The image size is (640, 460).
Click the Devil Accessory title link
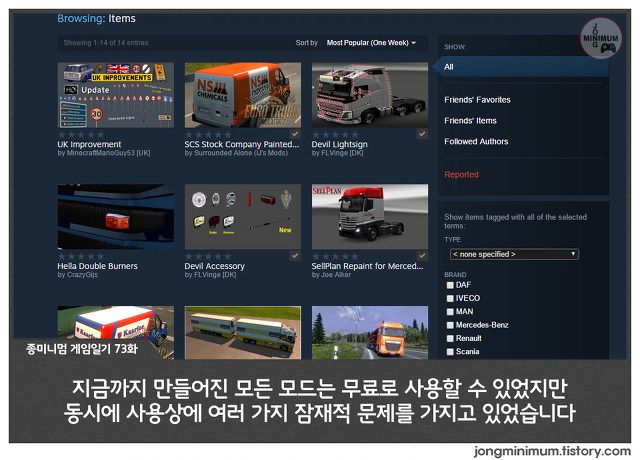[215, 266]
